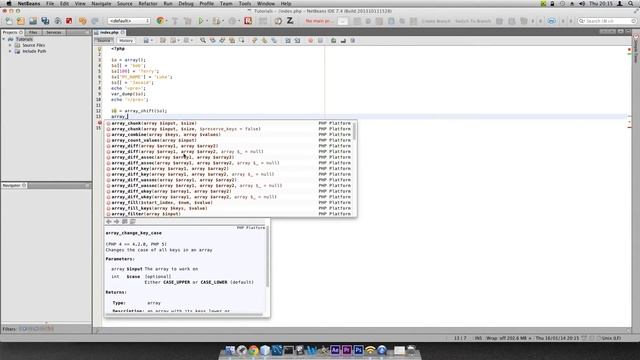Viewport: 640px width, 360px height.
Task: Click the documentation popup vertical scrollbar
Action: pos(268,256)
